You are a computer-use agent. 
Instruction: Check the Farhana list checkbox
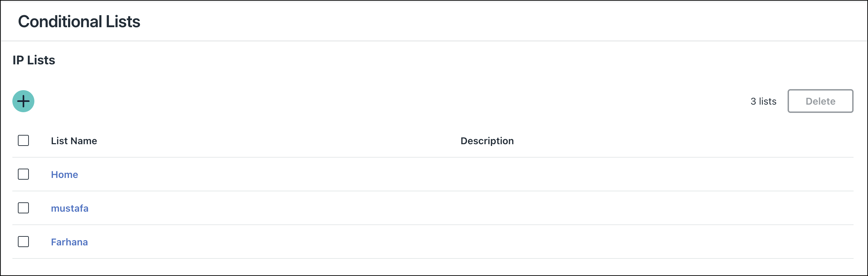click(x=23, y=242)
